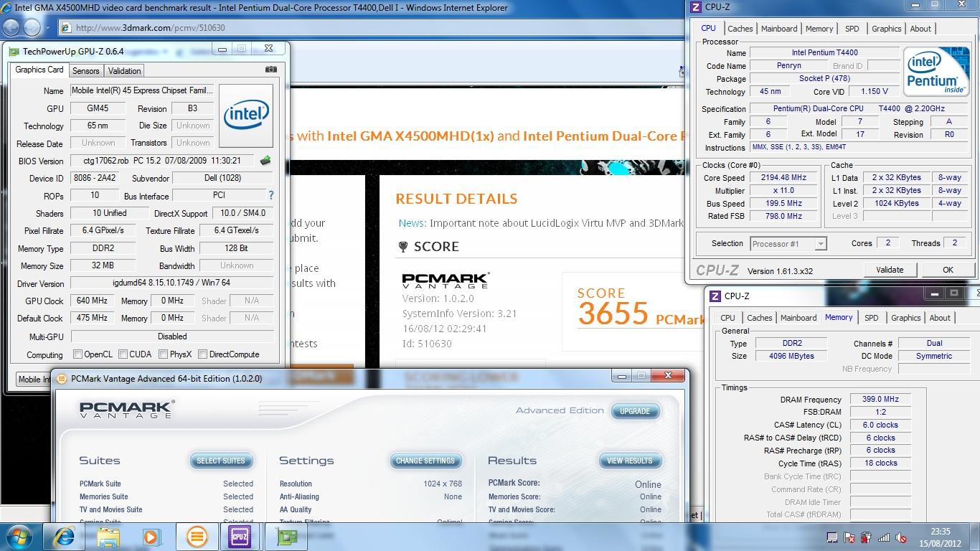Switch to Sensors tab in GPU-Z
Image resolution: width=980 pixels, height=551 pixels.
86,70
